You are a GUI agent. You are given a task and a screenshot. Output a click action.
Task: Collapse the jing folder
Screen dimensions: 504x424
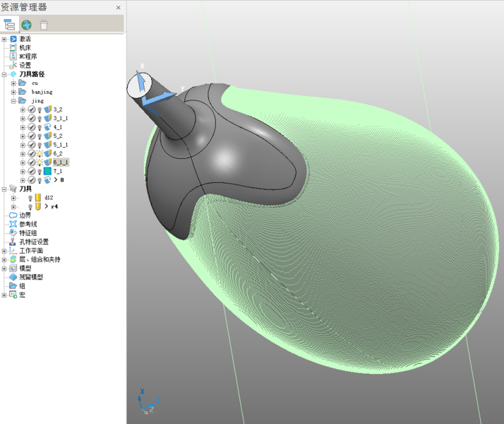pyautogui.click(x=13, y=101)
